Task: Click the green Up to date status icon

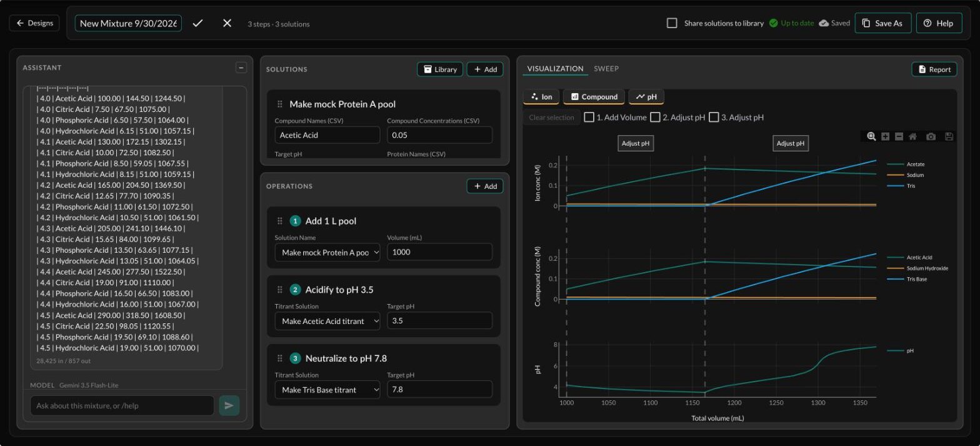Action: point(774,23)
